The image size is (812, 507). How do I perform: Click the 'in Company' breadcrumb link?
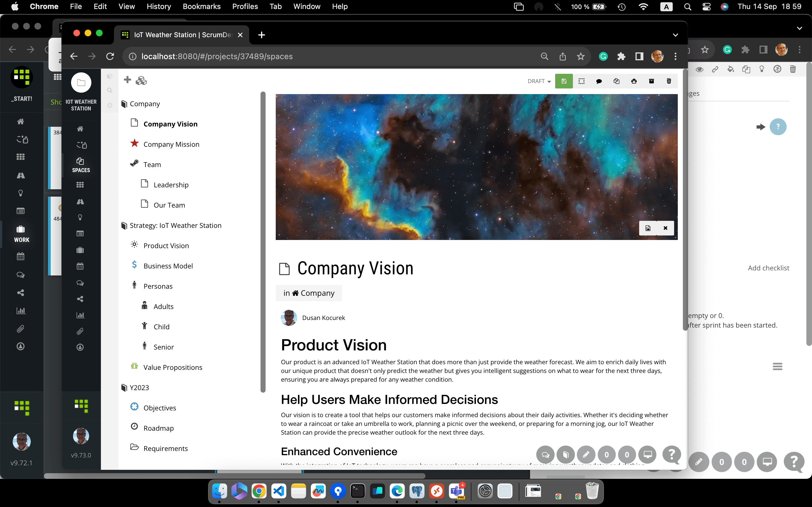pyautogui.click(x=309, y=293)
